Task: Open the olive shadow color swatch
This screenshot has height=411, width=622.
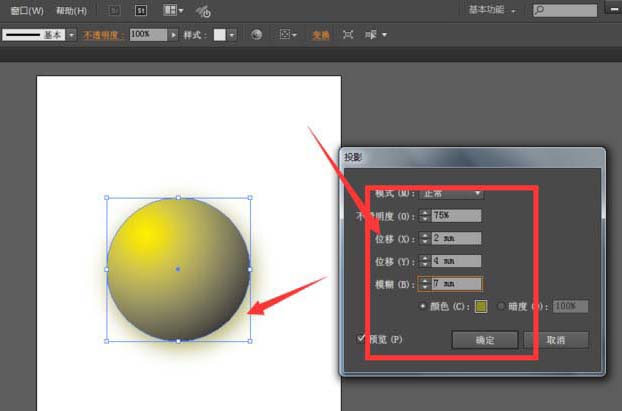Action: tap(481, 306)
